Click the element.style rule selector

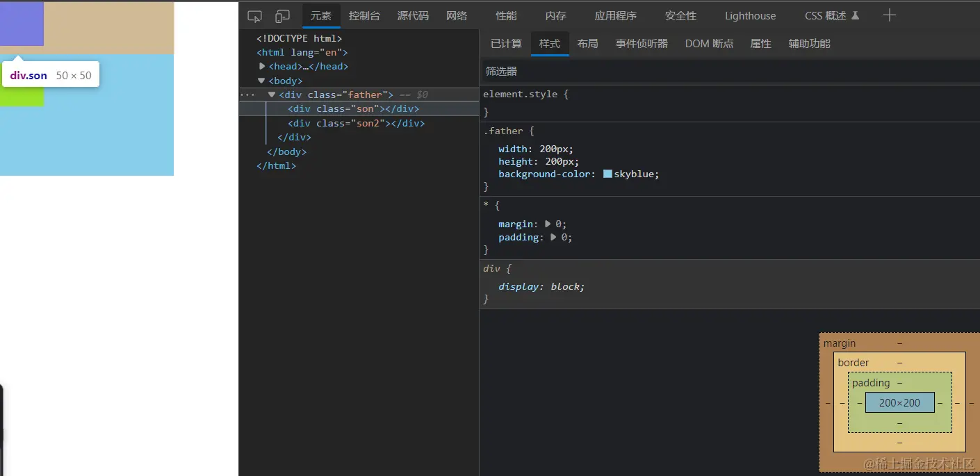click(520, 94)
